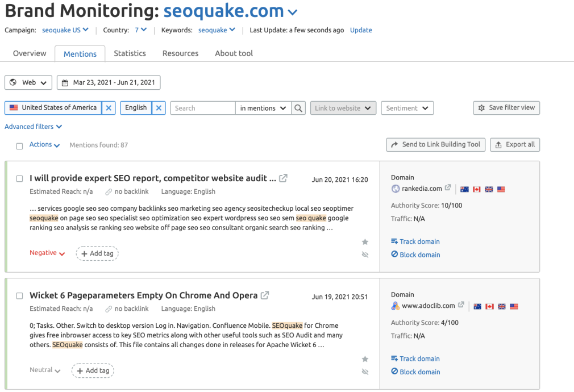The width and height of the screenshot is (574, 392).
Task: Open the Statistics tab
Action: pyautogui.click(x=130, y=53)
